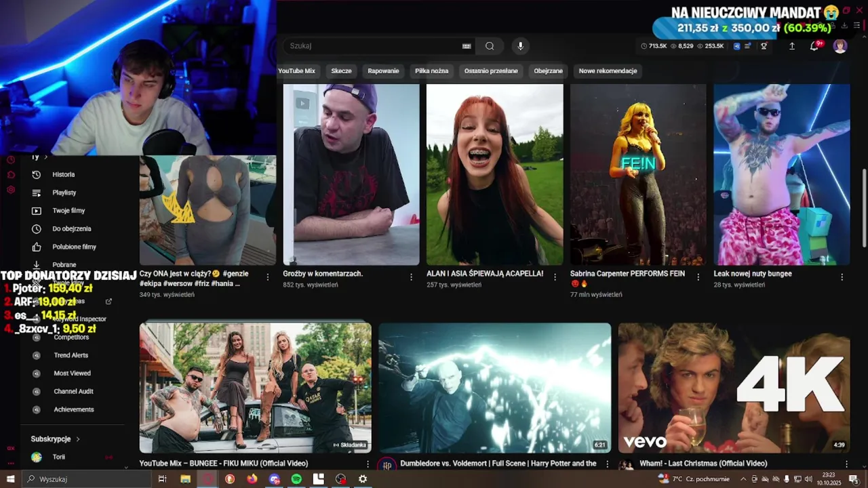Open the taskbar clock showing 23:23
This screenshot has height=488, width=868.
pyautogui.click(x=829, y=479)
